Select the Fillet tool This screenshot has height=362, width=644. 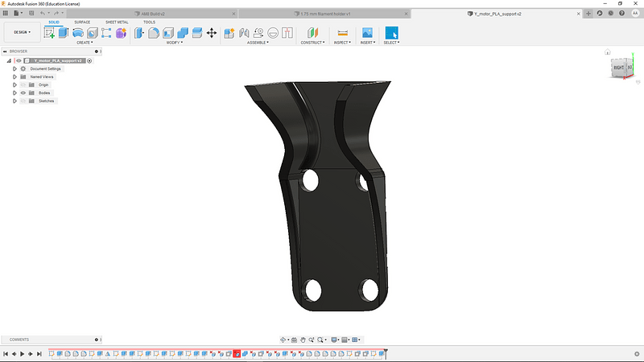[154, 33]
